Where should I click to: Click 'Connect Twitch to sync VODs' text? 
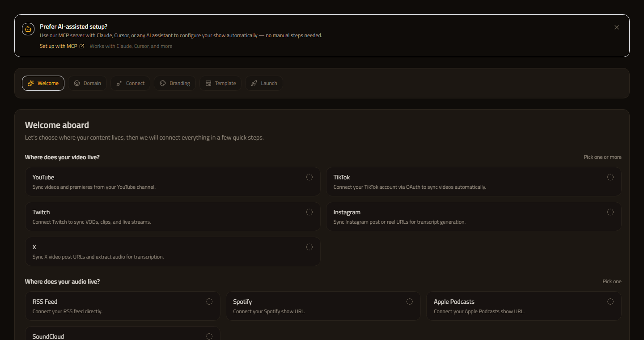[x=92, y=222]
